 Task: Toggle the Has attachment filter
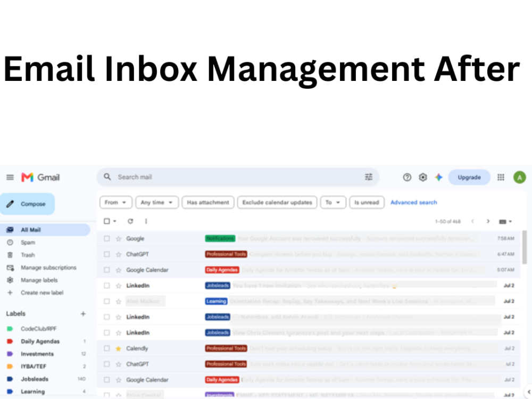[208, 203]
